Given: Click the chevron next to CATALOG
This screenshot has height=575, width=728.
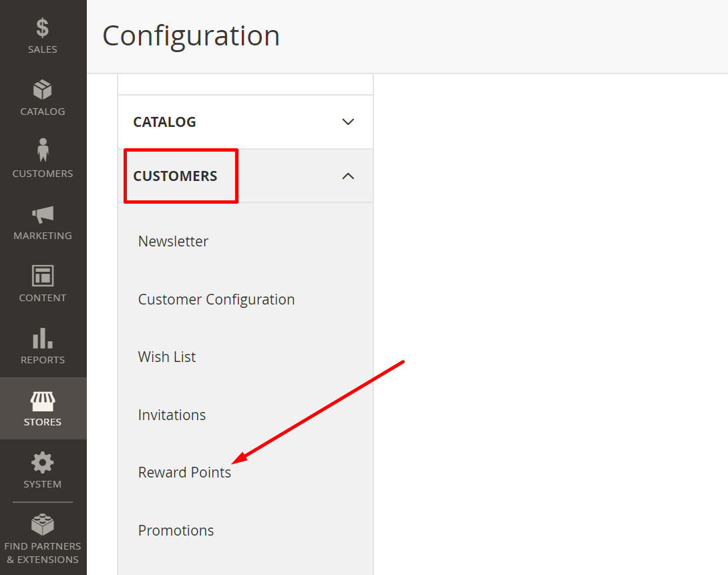Looking at the screenshot, I should [x=348, y=122].
